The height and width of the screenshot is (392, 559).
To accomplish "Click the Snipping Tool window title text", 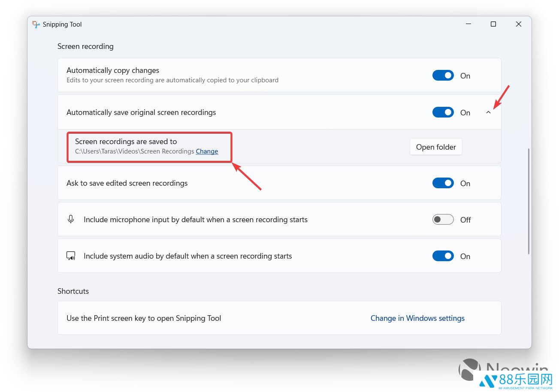I will pyautogui.click(x=62, y=24).
